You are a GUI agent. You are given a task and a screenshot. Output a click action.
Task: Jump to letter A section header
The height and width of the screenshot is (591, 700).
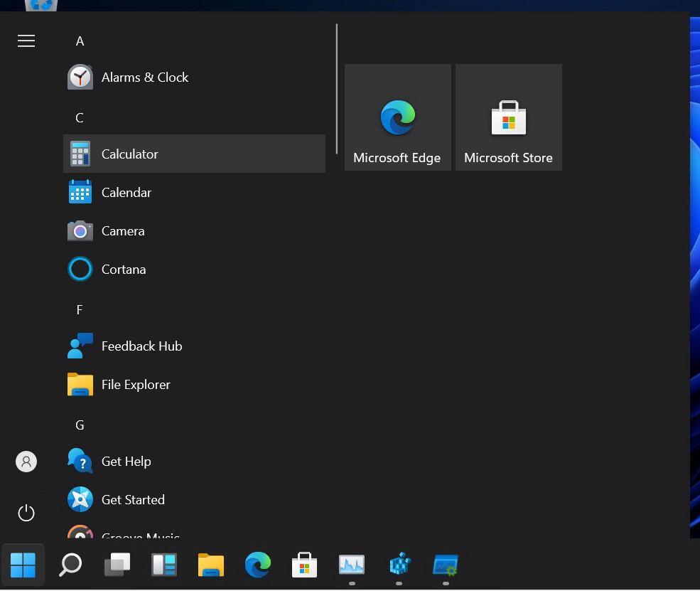[80, 41]
